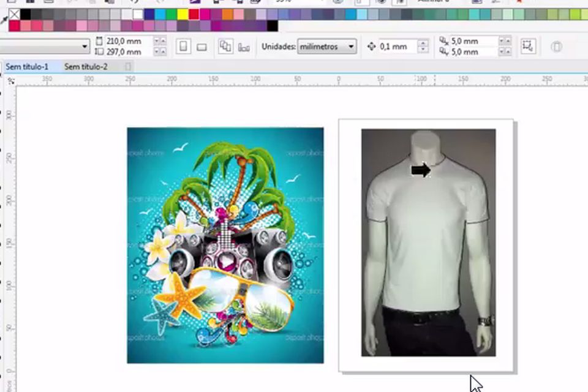
Task: Select the white t-shirt mannequin photo
Action: point(428,242)
